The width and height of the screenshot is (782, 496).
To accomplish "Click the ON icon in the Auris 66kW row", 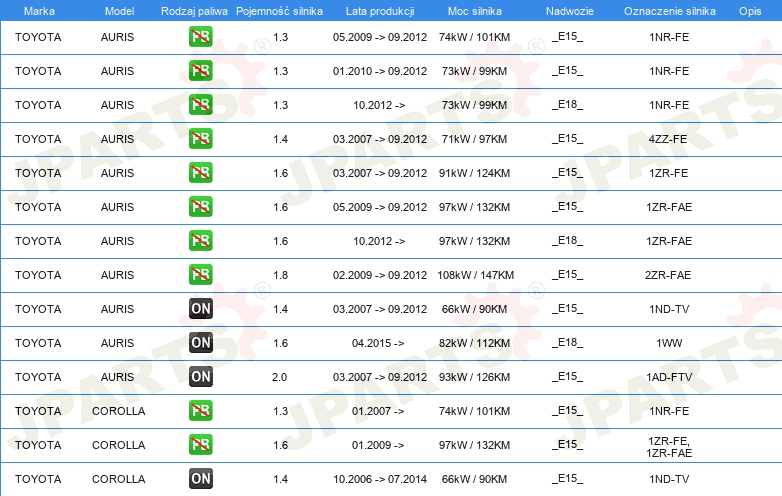I will click(200, 309).
